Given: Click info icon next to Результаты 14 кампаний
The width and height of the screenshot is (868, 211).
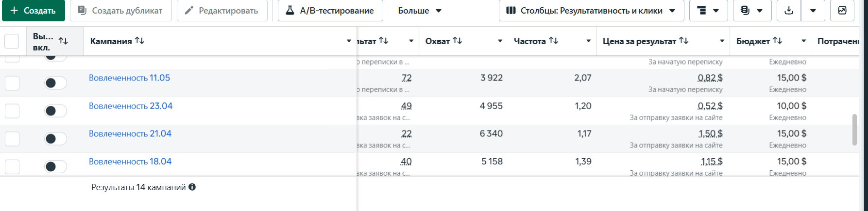Looking at the screenshot, I should point(192,187).
